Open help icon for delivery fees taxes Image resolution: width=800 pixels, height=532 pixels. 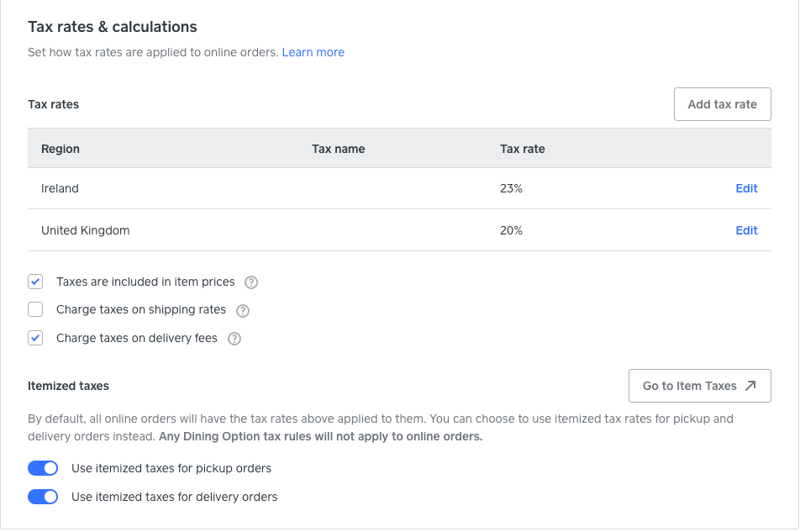coord(234,339)
